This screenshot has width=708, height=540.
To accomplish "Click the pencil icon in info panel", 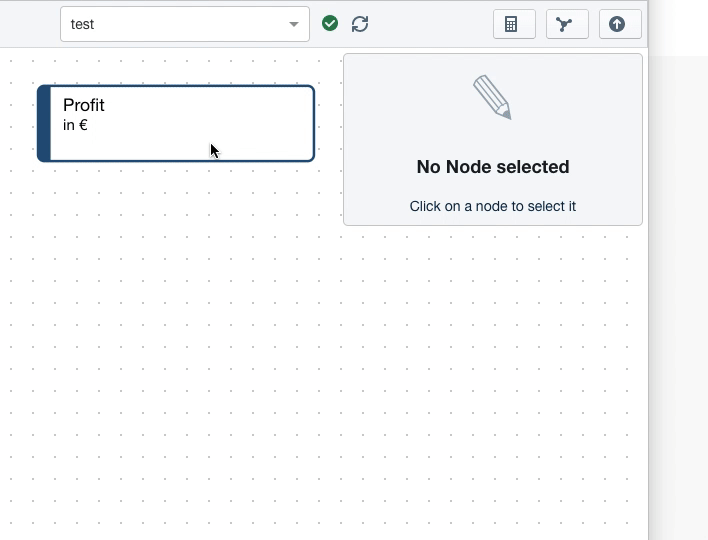I will (492, 97).
